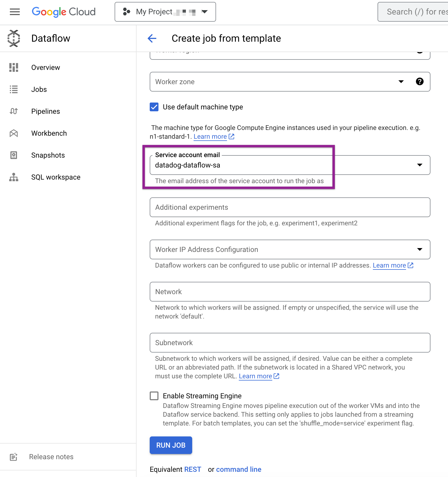Click the SQL workspace icon
This screenshot has height=477, width=448.
coord(14,177)
